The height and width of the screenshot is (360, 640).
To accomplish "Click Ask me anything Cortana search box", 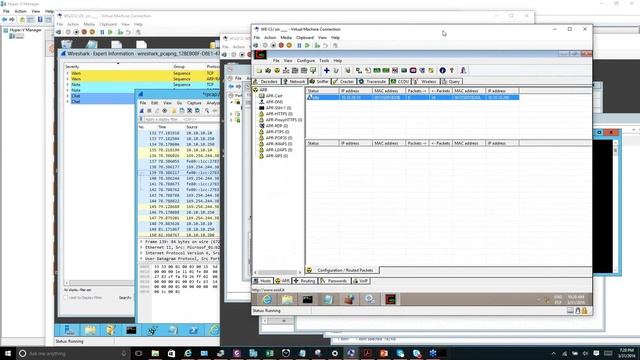I will [73, 353].
